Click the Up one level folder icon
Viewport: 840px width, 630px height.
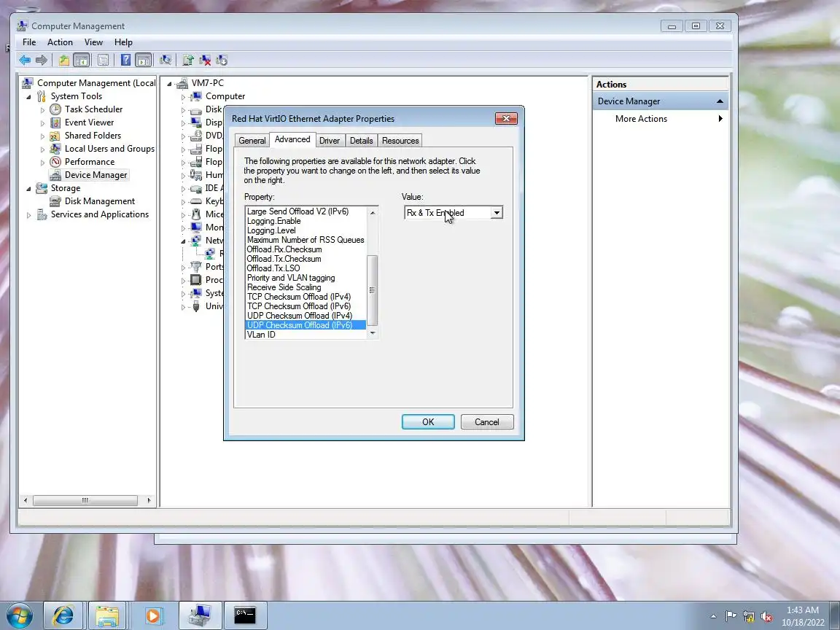click(63, 60)
